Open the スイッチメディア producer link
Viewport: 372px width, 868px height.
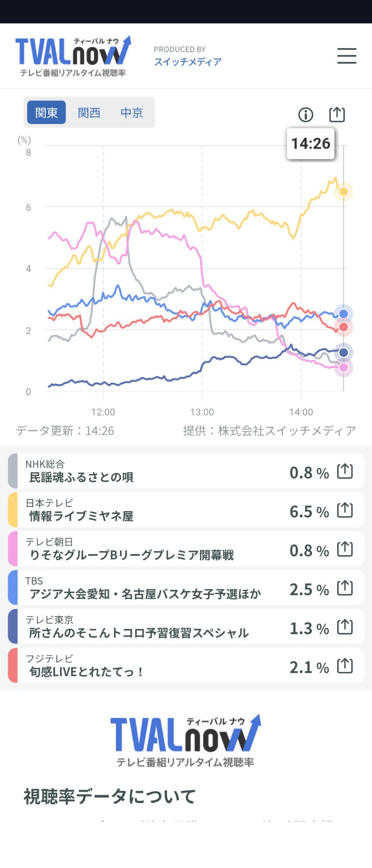coord(188,62)
